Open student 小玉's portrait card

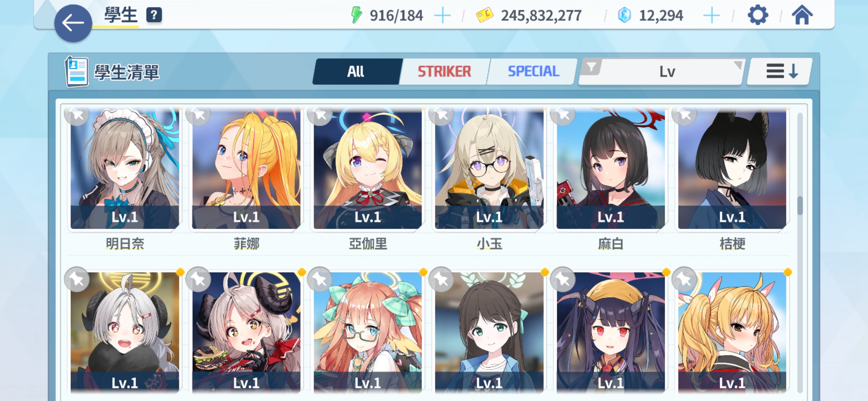(489, 169)
